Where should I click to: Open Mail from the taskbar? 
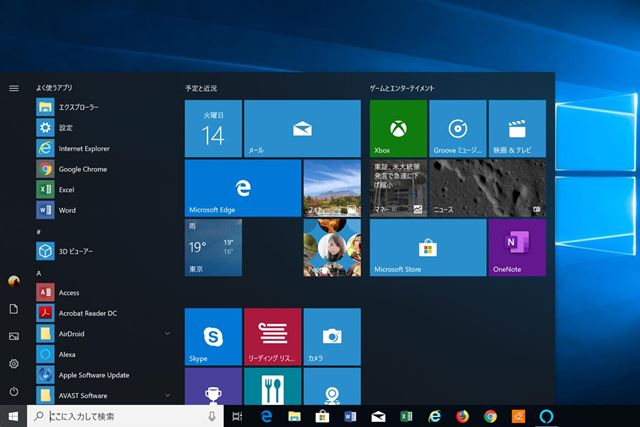click(x=378, y=416)
